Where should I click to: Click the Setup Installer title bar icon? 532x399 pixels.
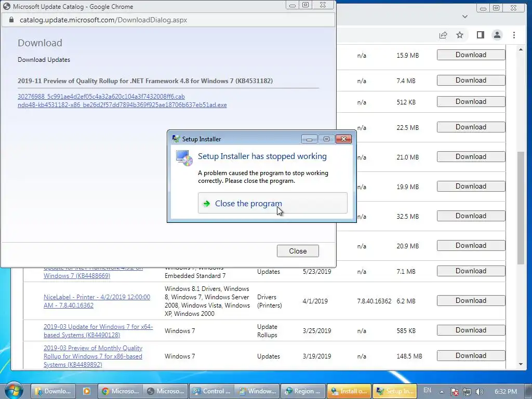pos(176,139)
